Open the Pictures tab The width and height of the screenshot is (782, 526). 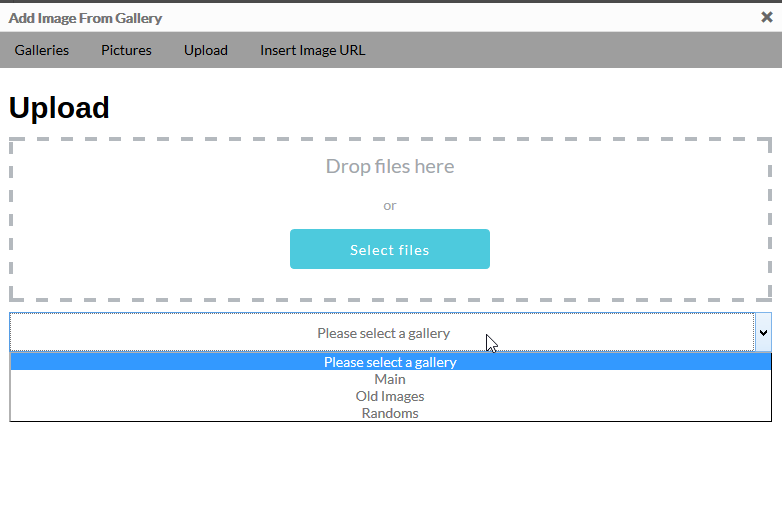(x=126, y=50)
